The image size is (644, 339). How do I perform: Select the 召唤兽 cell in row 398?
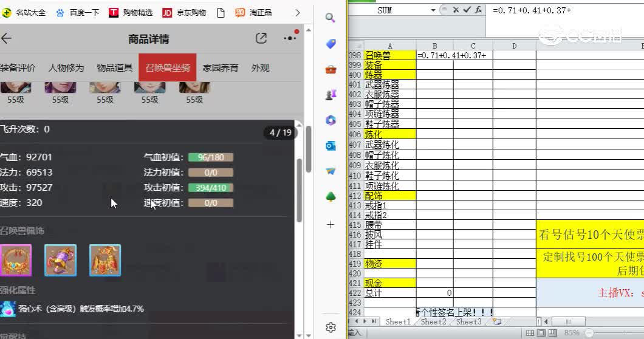tap(390, 55)
